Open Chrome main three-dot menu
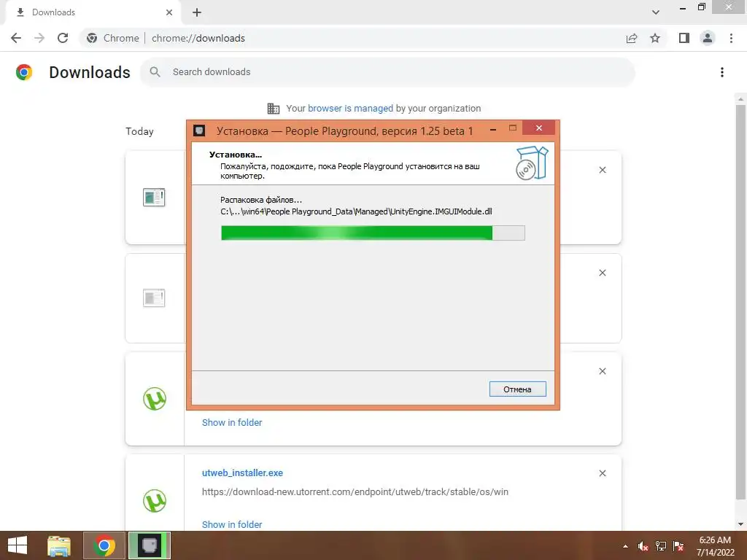 point(731,38)
